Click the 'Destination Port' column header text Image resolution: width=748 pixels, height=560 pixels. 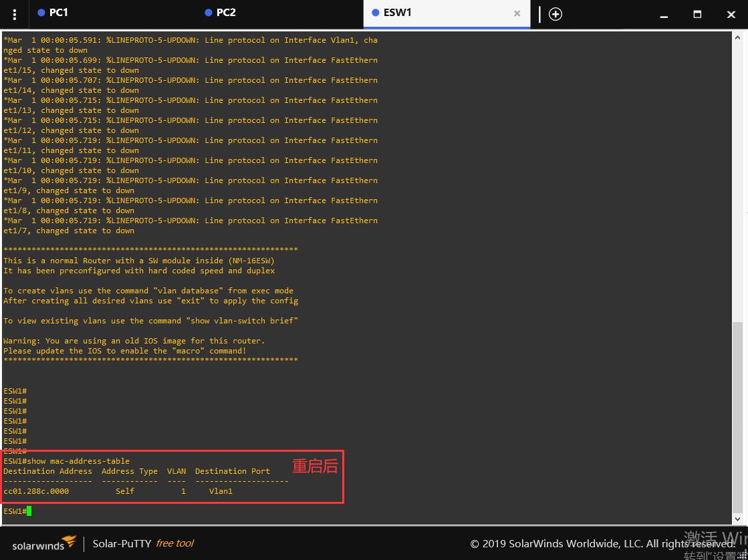(x=233, y=471)
